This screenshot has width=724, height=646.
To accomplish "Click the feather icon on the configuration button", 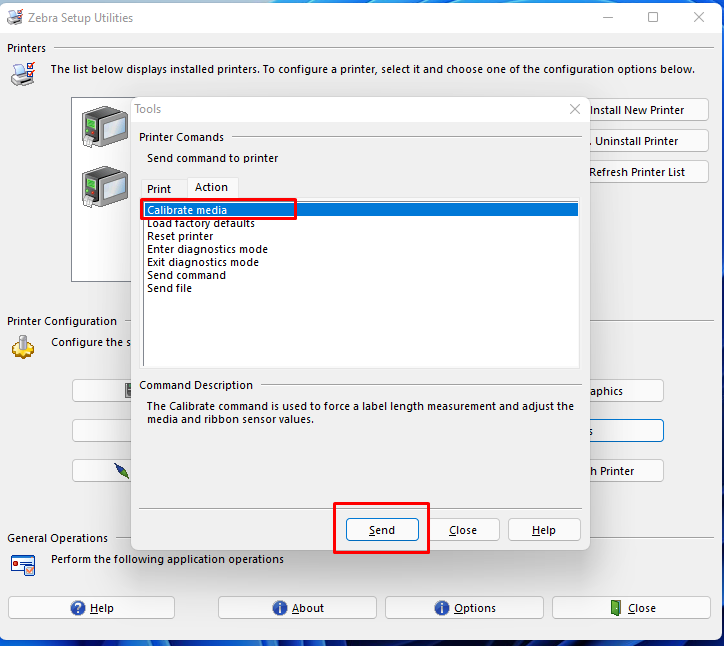I will pyautogui.click(x=122, y=471).
